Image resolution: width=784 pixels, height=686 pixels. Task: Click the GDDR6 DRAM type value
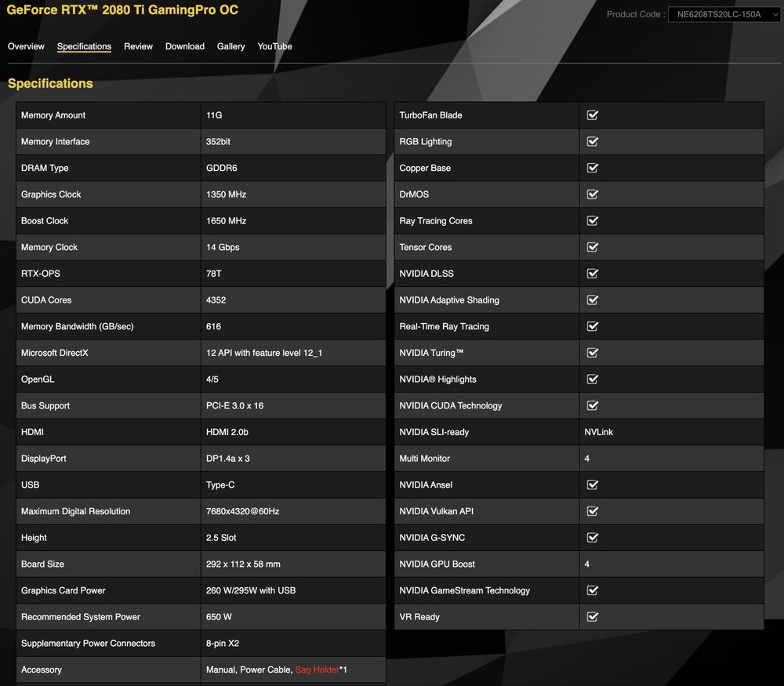click(222, 168)
